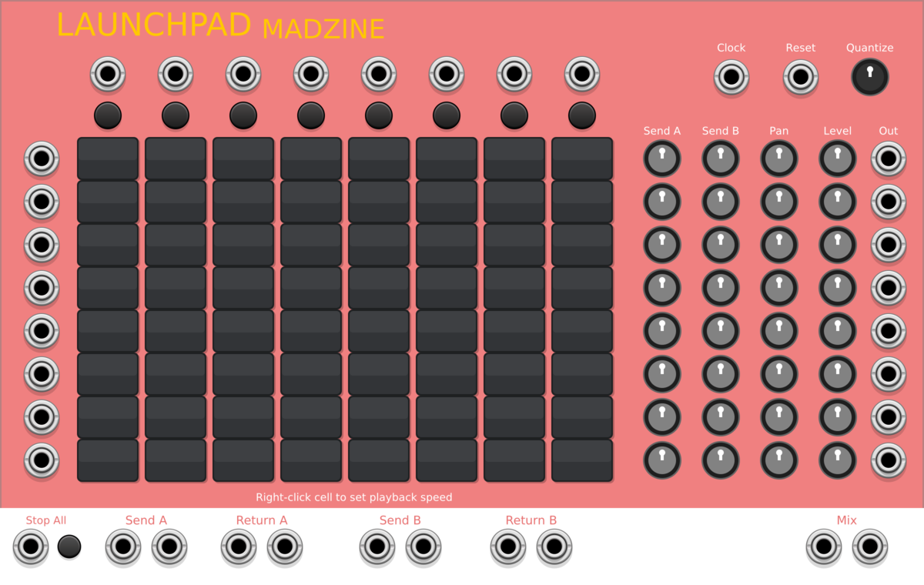Click the third row's Out jack

[889, 246]
